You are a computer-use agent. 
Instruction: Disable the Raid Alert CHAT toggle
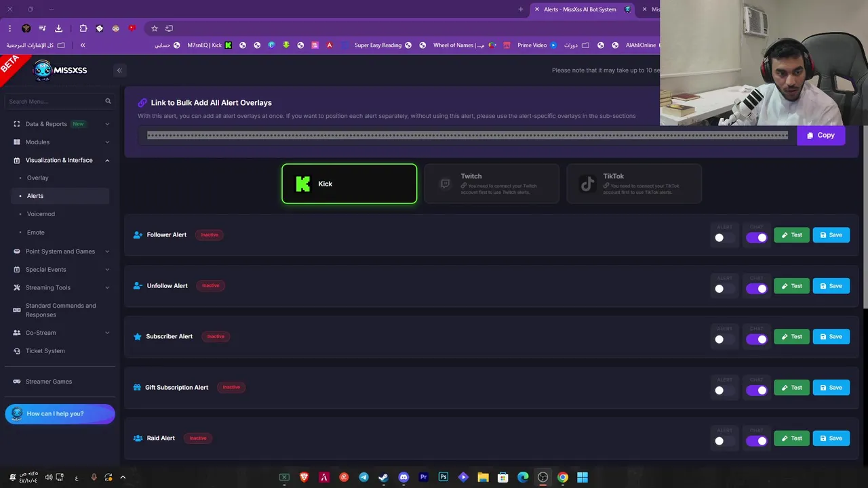757,441
